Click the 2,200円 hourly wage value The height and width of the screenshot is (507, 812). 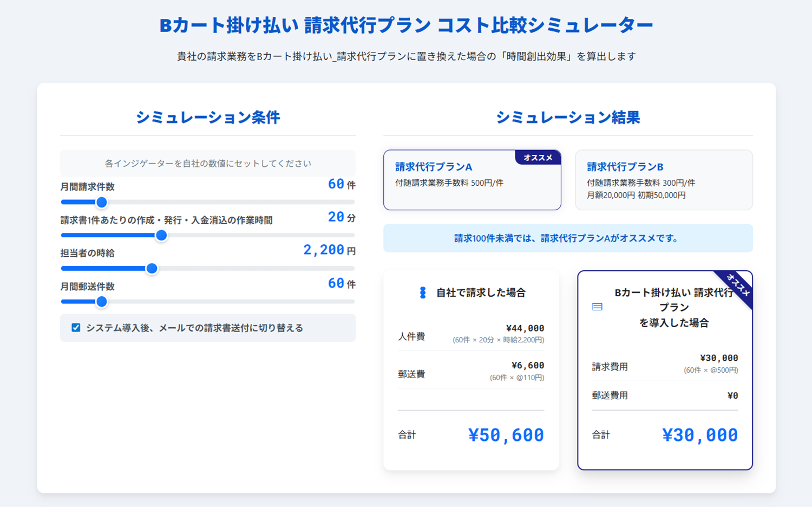click(x=329, y=250)
